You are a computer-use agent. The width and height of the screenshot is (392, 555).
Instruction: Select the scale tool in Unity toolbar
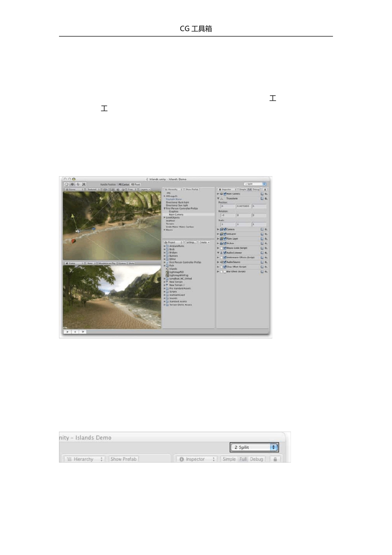(x=84, y=184)
